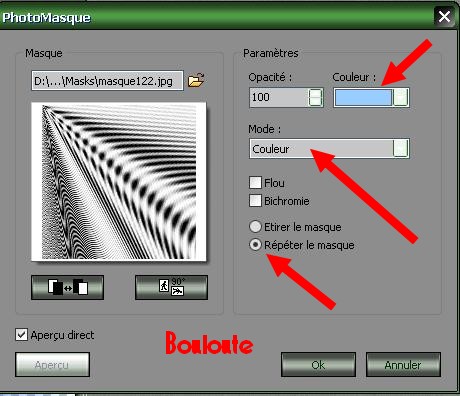Image resolution: width=460 pixels, height=396 pixels.
Task: Enable the Flou checkbox
Action: [x=255, y=183]
